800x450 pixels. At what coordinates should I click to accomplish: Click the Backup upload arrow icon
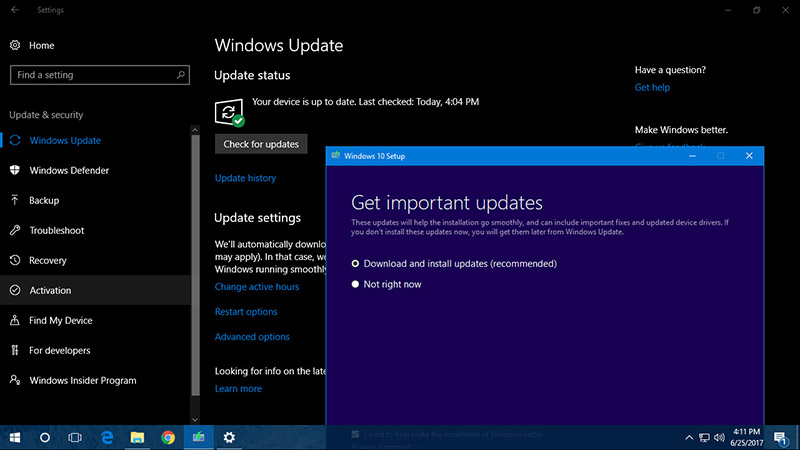(15, 200)
